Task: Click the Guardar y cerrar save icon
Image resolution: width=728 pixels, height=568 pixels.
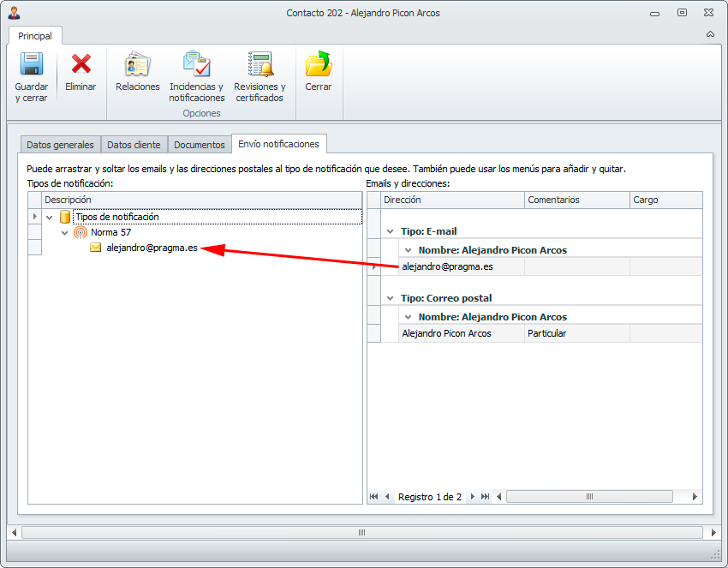Action: 32,63
